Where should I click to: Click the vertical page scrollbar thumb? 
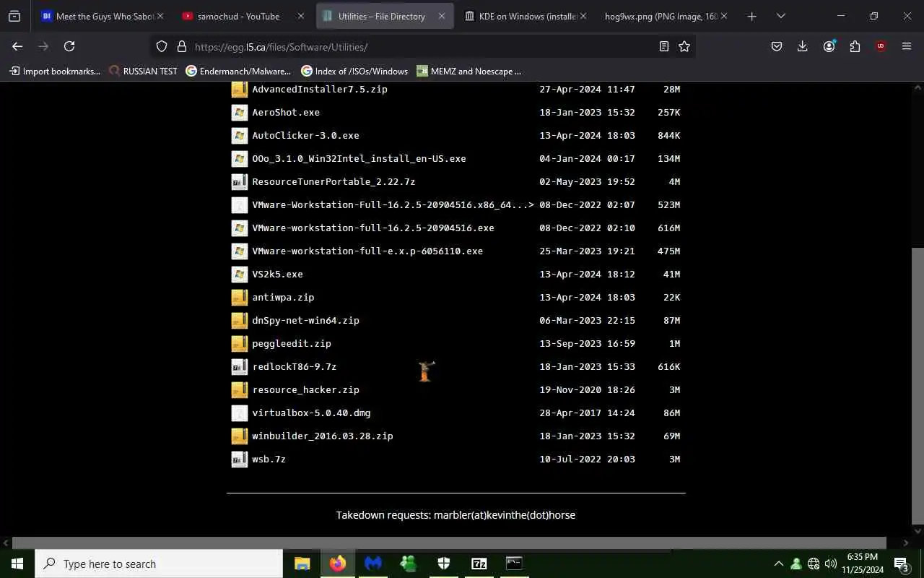[x=918, y=385]
